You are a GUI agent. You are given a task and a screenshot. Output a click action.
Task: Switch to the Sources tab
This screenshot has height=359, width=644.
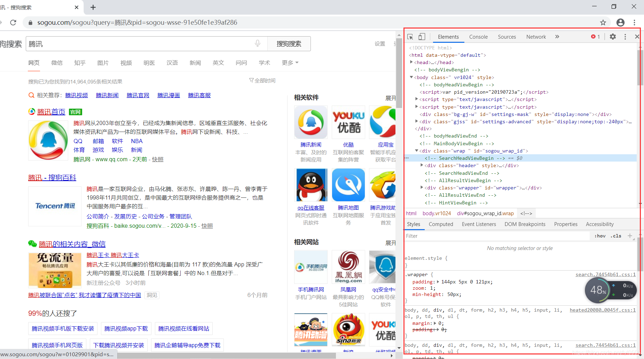pyautogui.click(x=507, y=37)
